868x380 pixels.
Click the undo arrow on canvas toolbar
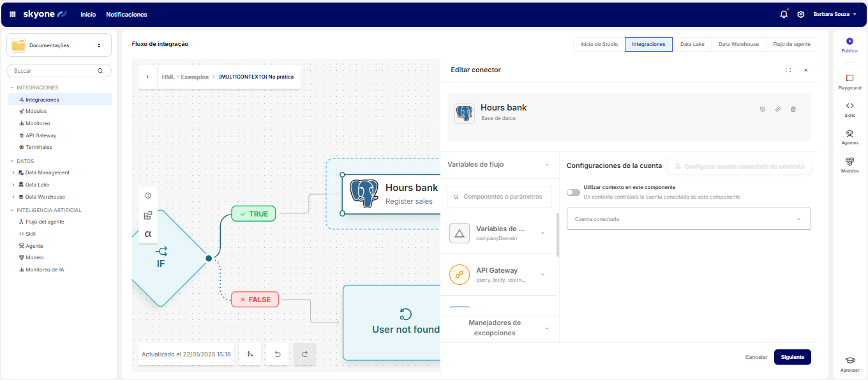(278, 354)
